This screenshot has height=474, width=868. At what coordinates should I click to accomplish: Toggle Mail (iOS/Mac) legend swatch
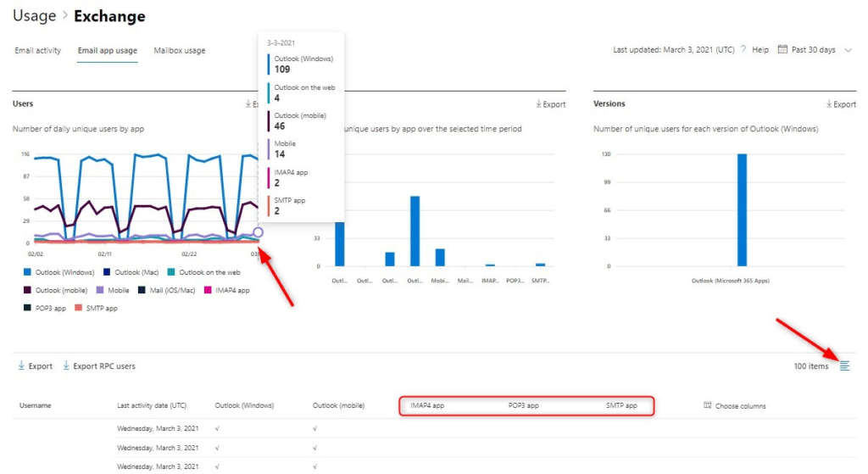(142, 290)
